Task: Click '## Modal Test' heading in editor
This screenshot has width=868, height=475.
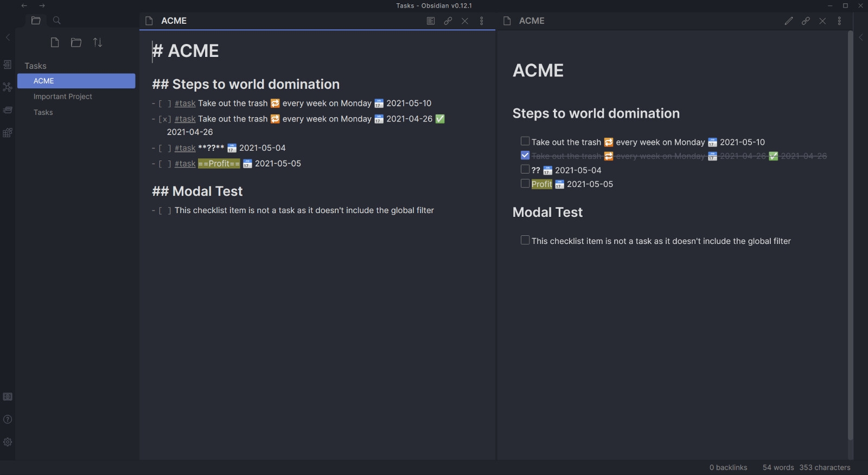Action: click(x=197, y=191)
